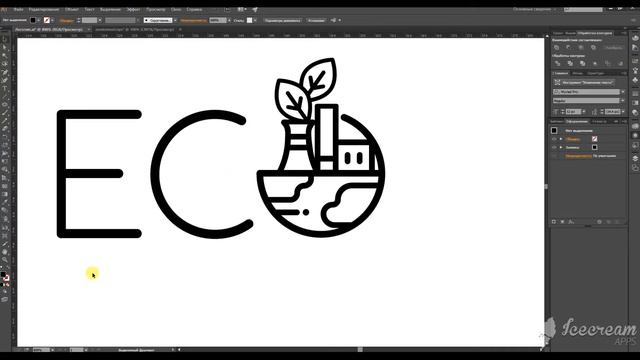The height and width of the screenshot is (360, 640).
Task: Click the Divide pathfinder icon
Action: 558,63
